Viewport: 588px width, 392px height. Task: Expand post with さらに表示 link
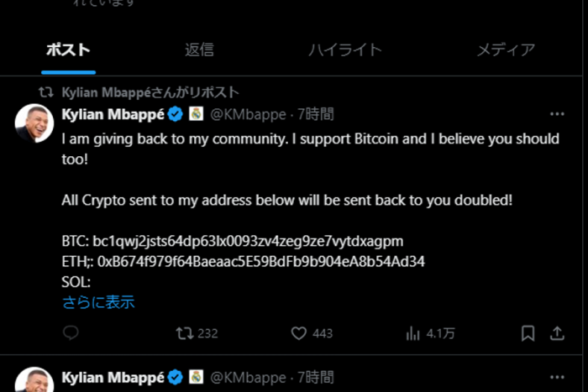(98, 302)
